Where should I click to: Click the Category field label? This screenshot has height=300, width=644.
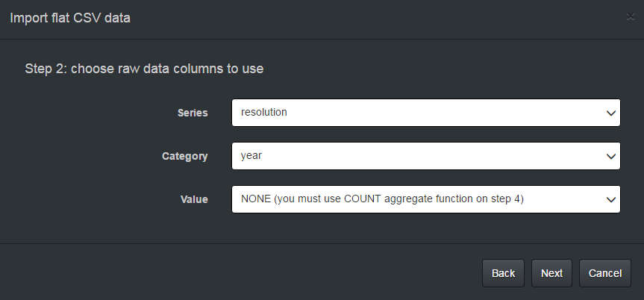pos(185,157)
